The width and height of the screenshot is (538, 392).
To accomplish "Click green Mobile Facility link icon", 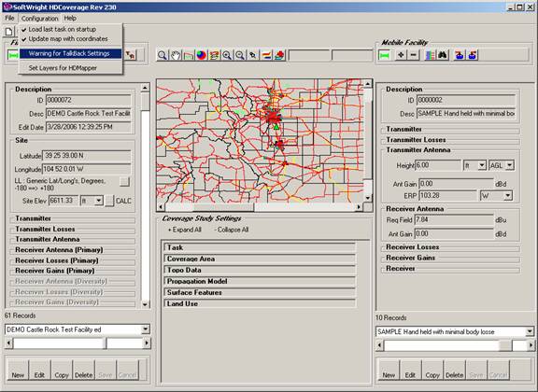I will [x=384, y=55].
